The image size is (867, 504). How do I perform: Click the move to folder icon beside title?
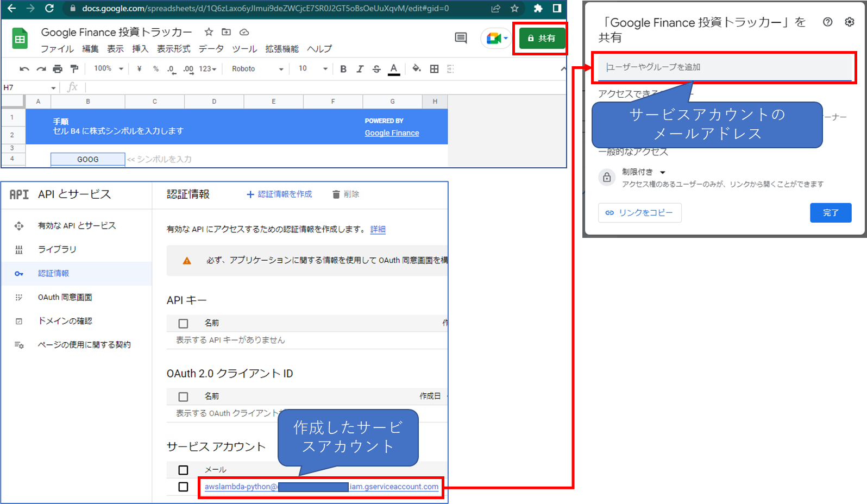pos(227,32)
